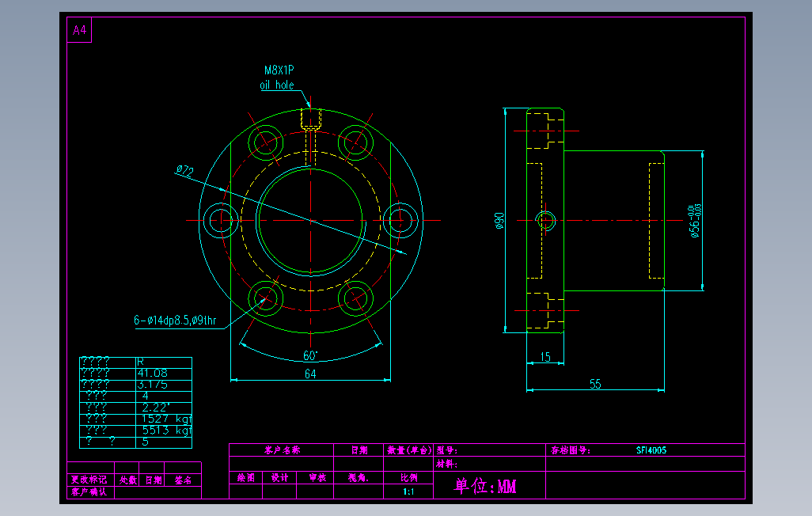Image resolution: width=812 pixels, height=516 pixels.
Task: Select the 1:1 scale value
Action: click(x=408, y=491)
